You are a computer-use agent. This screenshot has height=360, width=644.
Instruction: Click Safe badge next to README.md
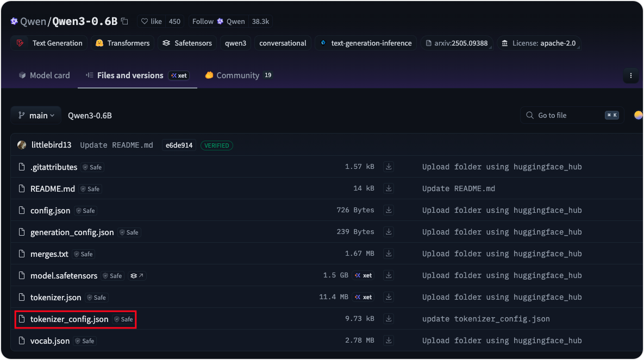(90, 190)
